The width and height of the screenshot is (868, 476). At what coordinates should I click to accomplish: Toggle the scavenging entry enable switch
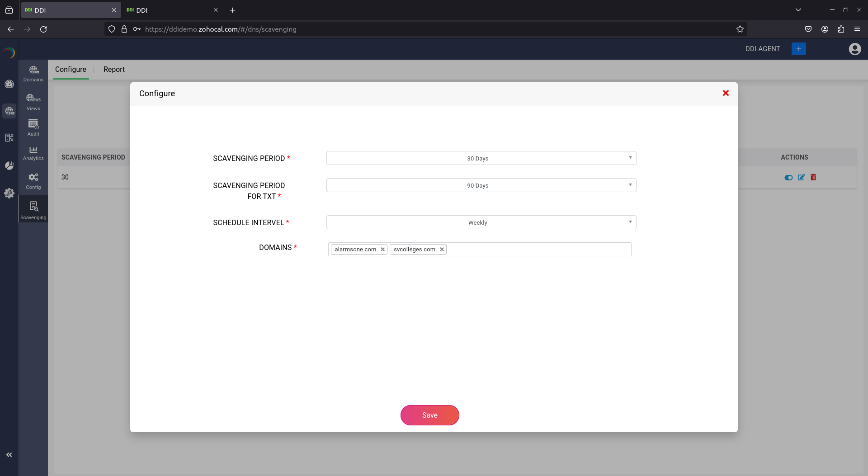788,178
